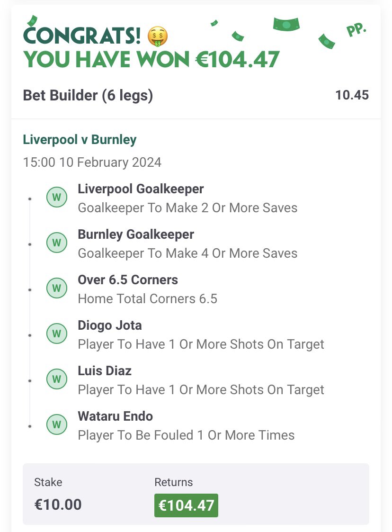This screenshot has width=392, height=532.
Task: Select the Wataru Endo selection name
Action: [116, 416]
